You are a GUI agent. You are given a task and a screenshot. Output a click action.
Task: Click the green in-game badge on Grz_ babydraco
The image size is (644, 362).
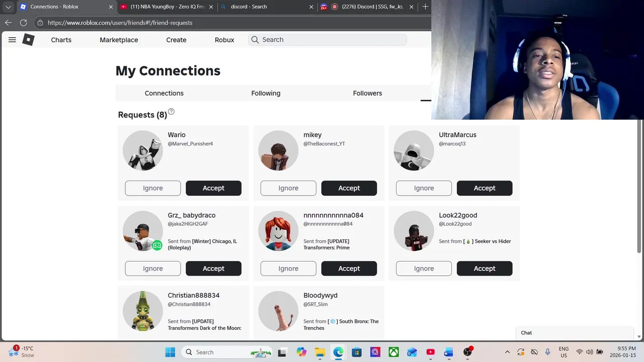[x=157, y=245]
